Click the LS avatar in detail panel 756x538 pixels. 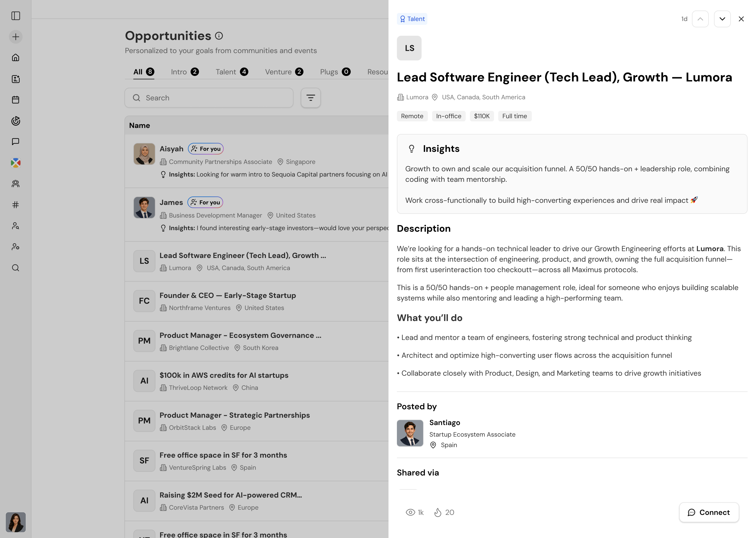(x=409, y=48)
